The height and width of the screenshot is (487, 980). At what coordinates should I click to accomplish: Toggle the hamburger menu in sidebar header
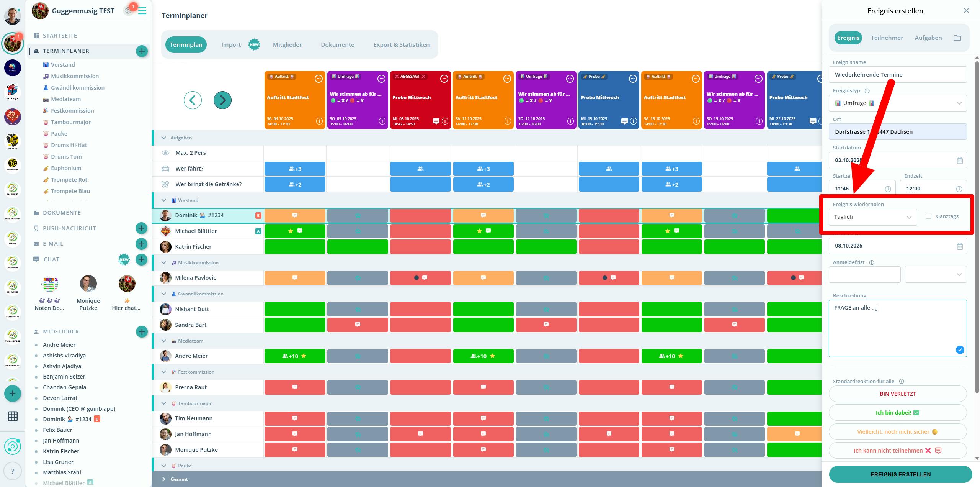pyautogui.click(x=142, y=11)
